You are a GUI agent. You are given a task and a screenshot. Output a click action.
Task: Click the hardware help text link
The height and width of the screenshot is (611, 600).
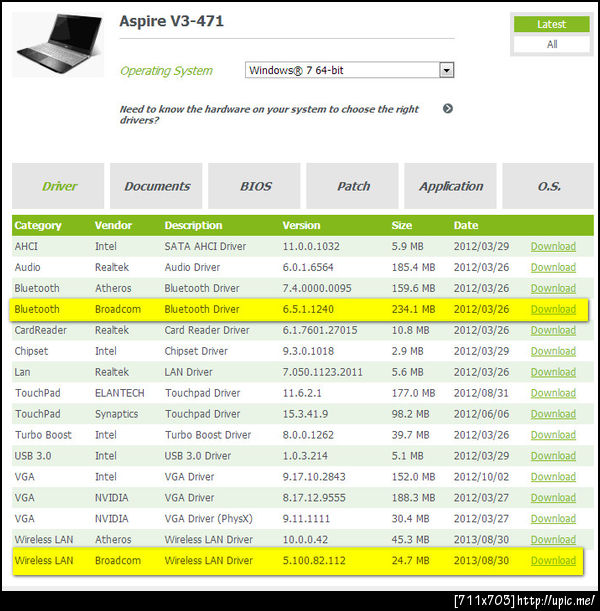pyautogui.click(x=269, y=114)
